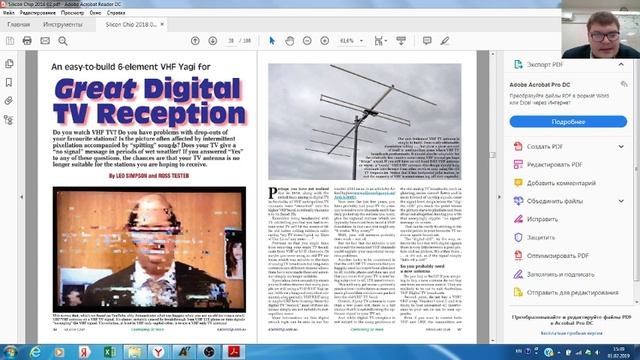This screenshot has width=640, height=360.
Task: Go to the next page with the down arrow
Action: point(213,41)
